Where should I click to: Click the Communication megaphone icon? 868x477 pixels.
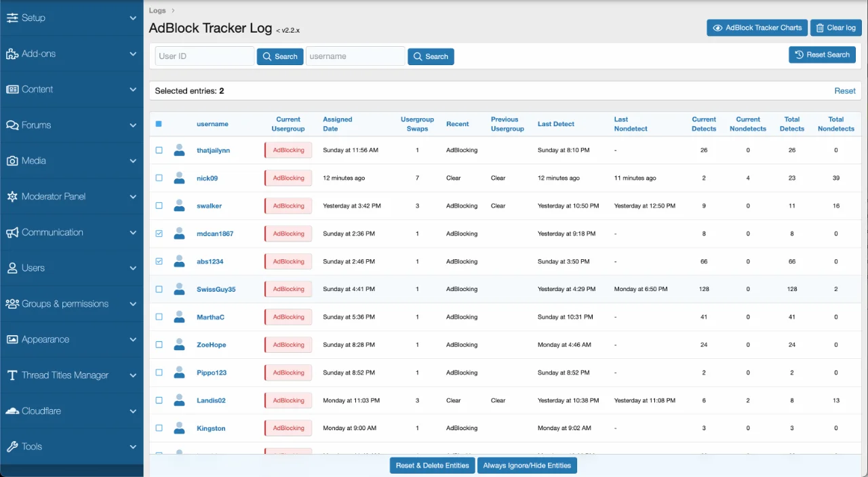12,233
